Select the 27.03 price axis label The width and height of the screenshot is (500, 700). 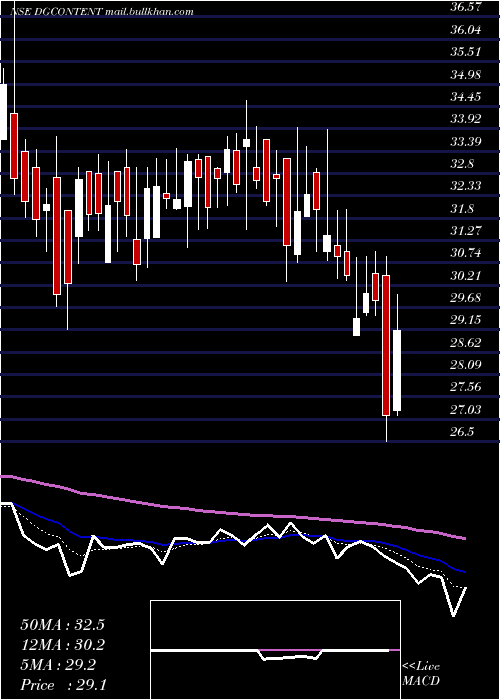[466, 410]
